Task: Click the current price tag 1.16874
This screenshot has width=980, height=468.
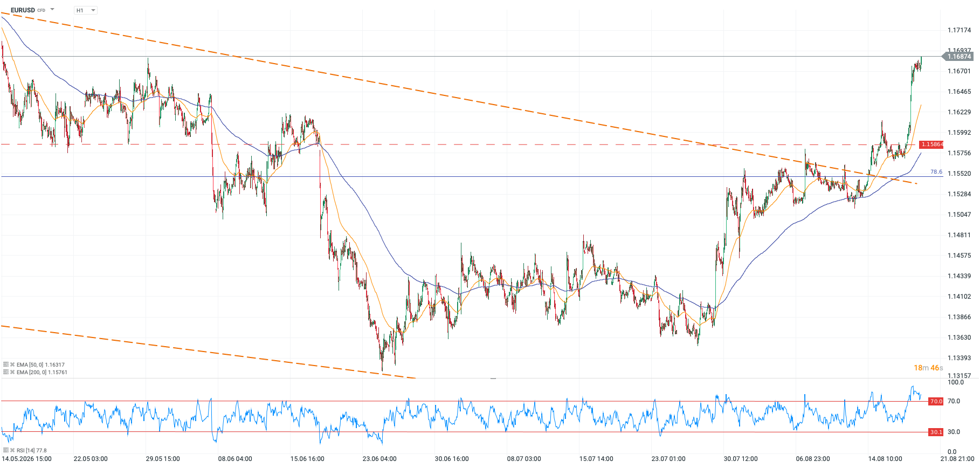Action: click(x=959, y=57)
